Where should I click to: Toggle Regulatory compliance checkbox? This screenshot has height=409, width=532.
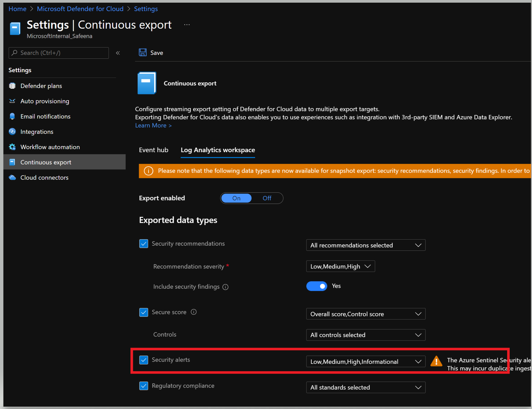pyautogui.click(x=144, y=386)
